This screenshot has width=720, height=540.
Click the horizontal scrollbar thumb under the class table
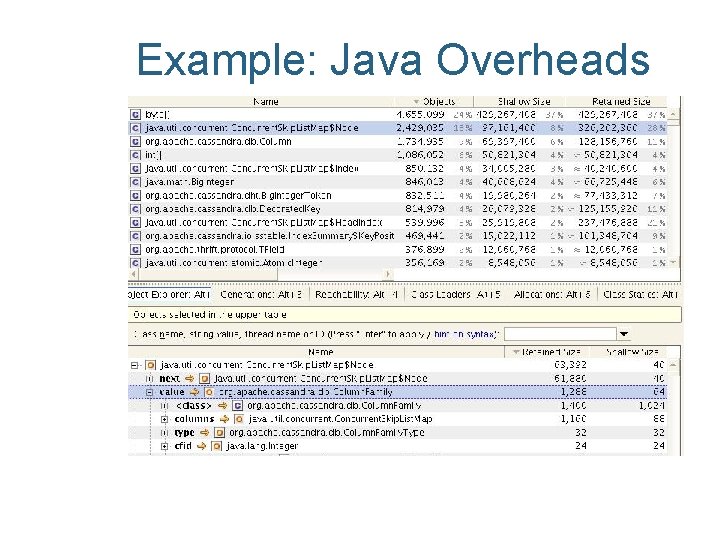(x=208, y=274)
